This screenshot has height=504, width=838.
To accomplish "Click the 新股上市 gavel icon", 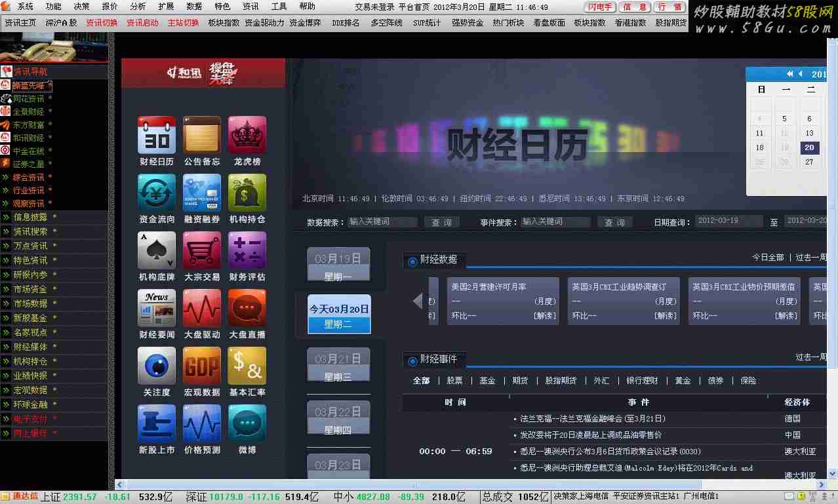I will tap(157, 424).
